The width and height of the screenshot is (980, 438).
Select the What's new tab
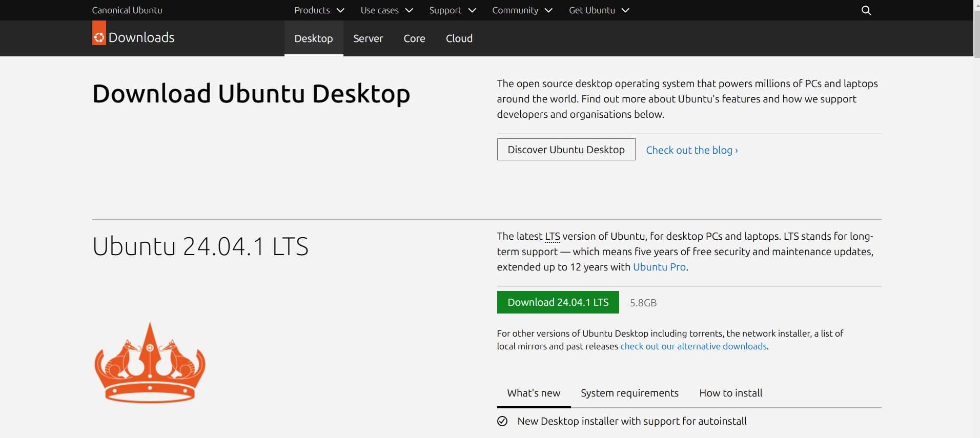click(x=534, y=393)
